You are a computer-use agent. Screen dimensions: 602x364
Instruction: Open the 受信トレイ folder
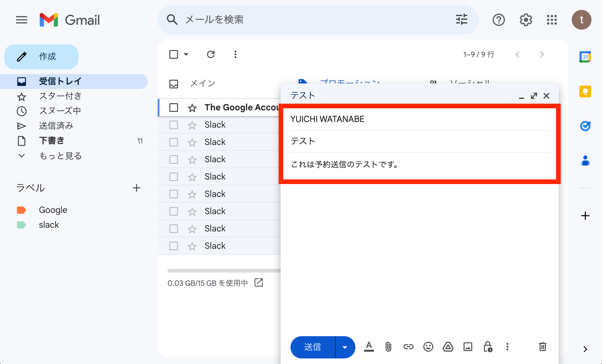(74, 82)
